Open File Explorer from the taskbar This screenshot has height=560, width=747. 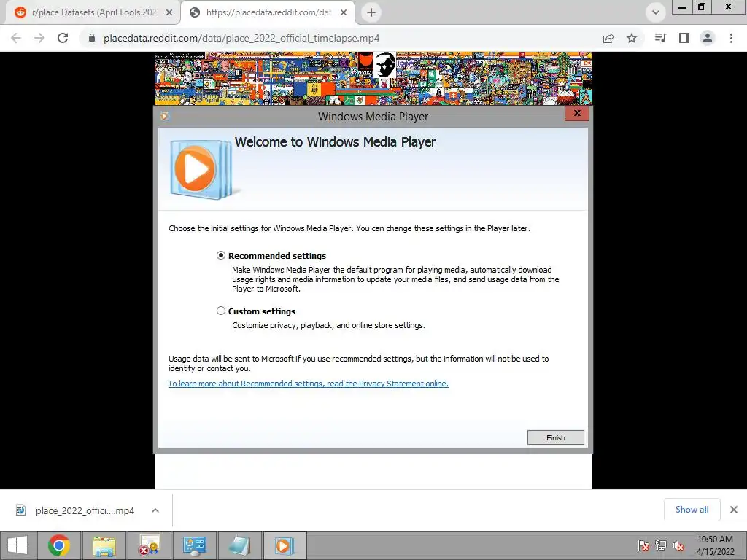coord(104,545)
